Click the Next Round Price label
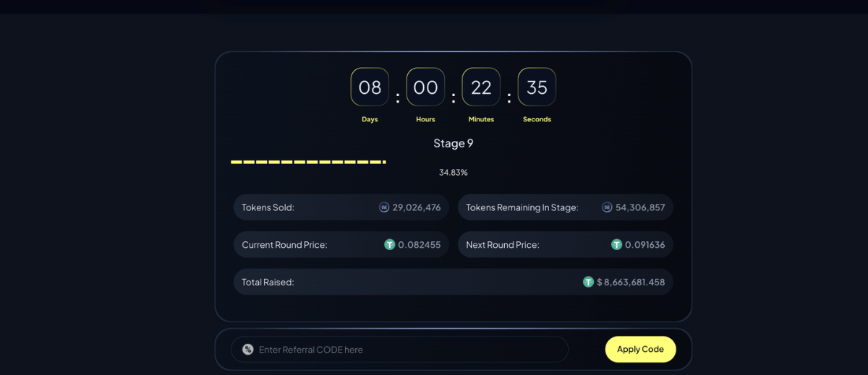Viewport: 868px width, 375px height. coord(502,245)
